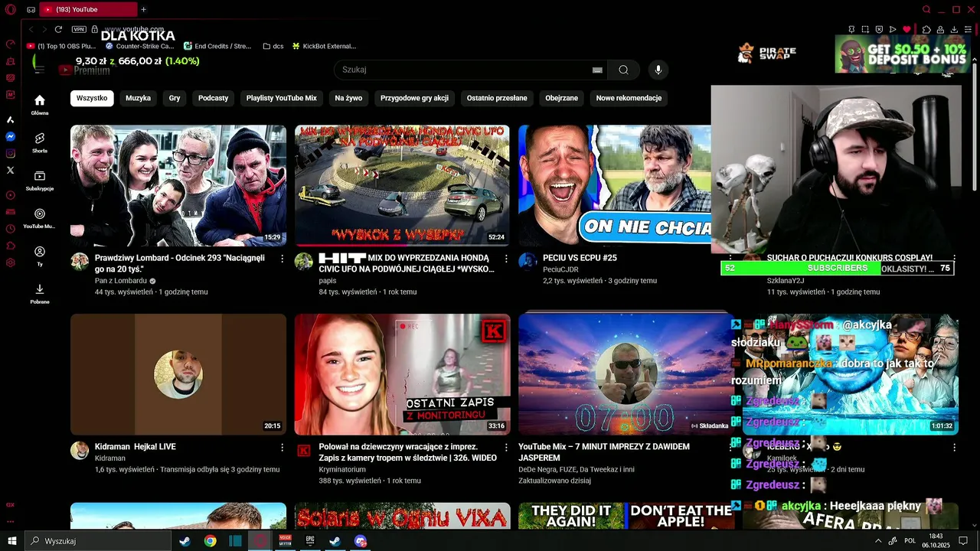Open the on-screen keyboard in search box
Viewport: 980px width, 551px height.
click(597, 70)
